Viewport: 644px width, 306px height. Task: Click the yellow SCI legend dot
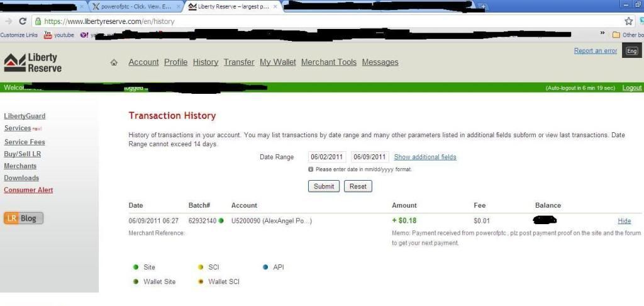click(x=201, y=268)
